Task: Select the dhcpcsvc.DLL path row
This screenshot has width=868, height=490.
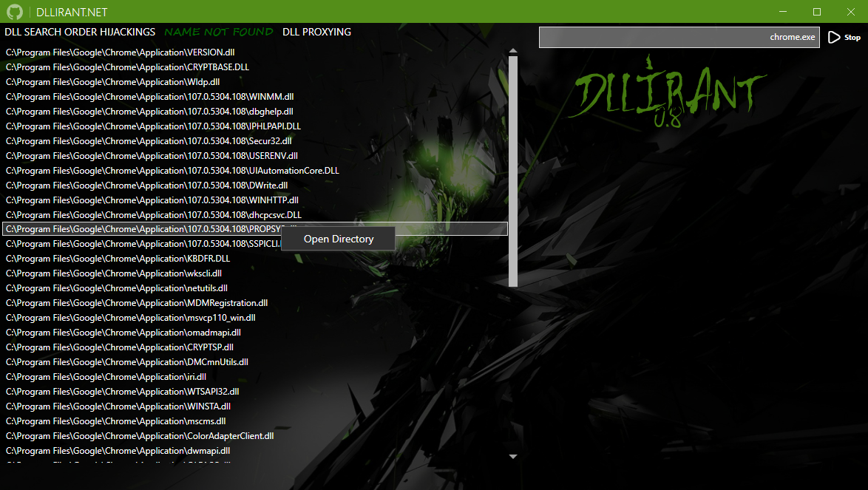Action: coord(255,214)
